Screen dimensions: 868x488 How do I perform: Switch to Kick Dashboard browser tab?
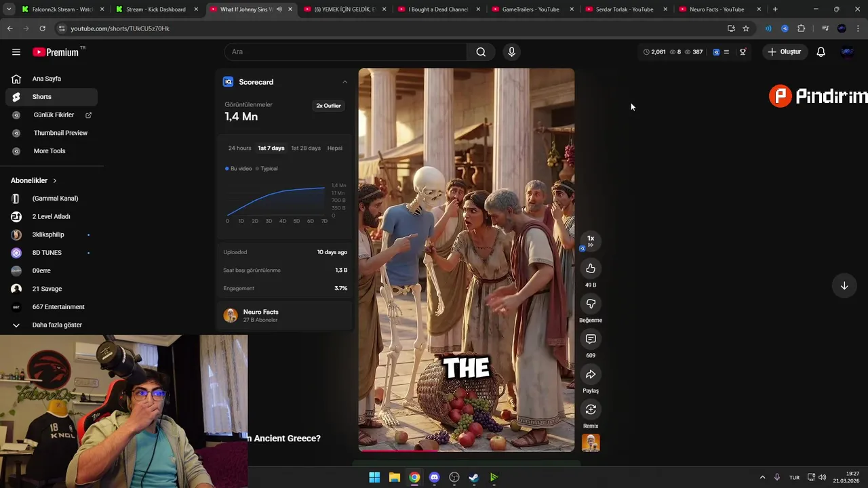[156, 9]
